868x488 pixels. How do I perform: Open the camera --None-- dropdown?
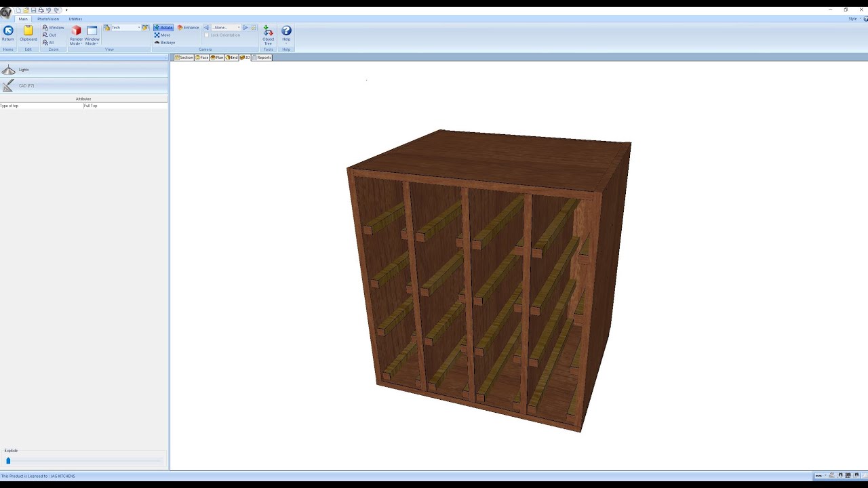(226, 28)
